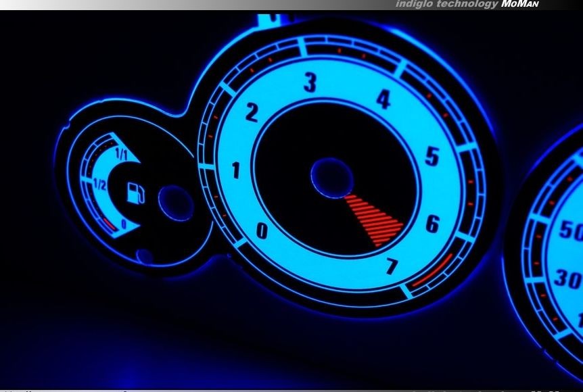Click the tachometer number 0

click(262, 230)
